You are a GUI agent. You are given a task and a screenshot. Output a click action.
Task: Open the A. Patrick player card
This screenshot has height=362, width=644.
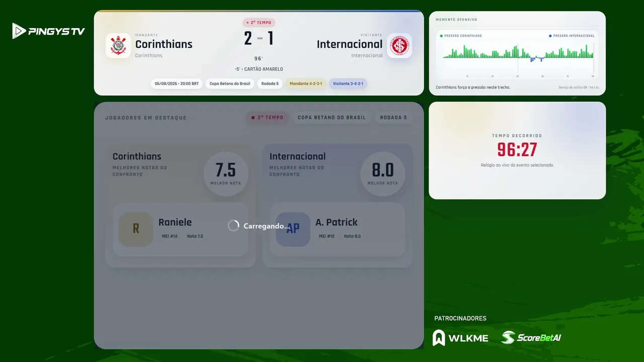click(338, 229)
